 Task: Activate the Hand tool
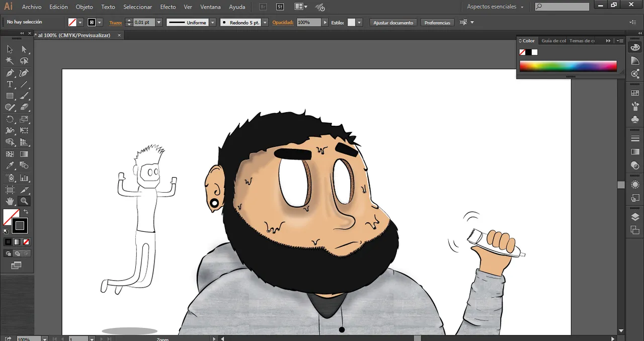click(x=10, y=201)
